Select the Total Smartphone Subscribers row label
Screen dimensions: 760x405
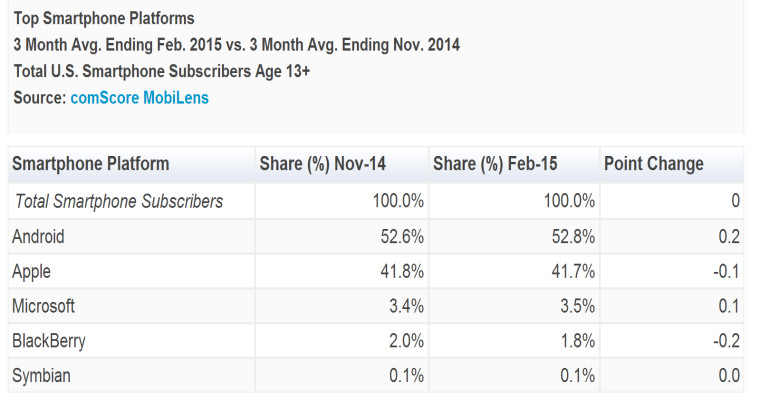click(119, 201)
